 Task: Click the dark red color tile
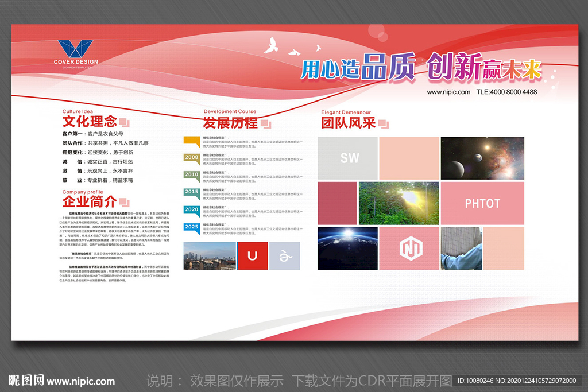point(337,204)
